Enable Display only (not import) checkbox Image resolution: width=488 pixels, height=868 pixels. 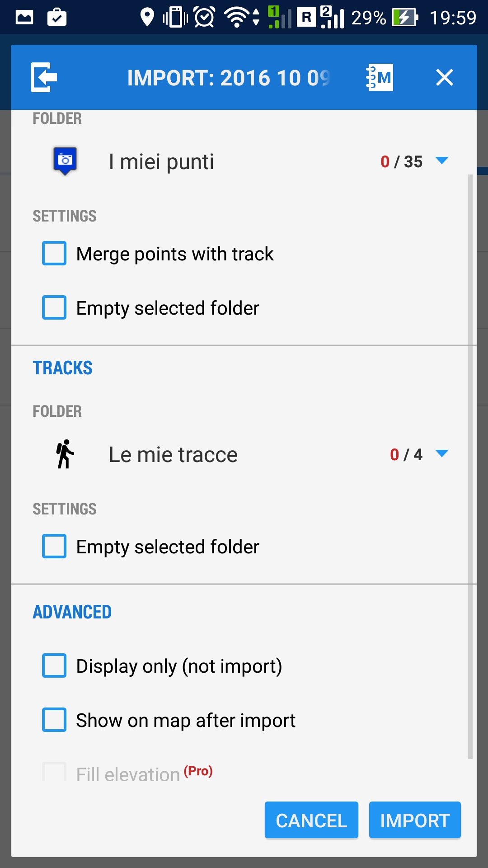(54, 665)
